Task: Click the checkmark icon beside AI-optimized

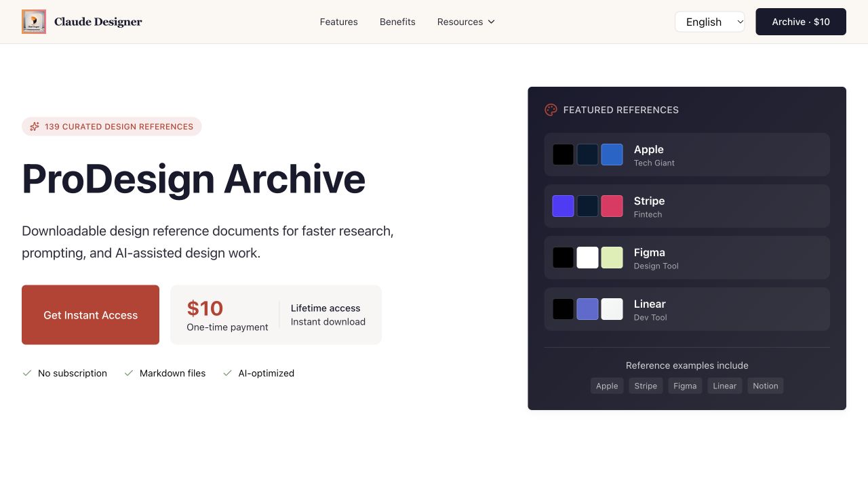Action: pyautogui.click(x=228, y=373)
